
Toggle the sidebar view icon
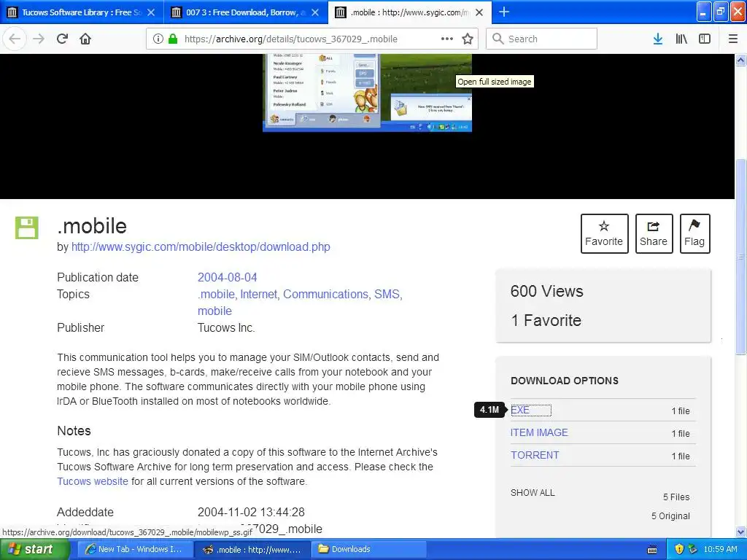(705, 39)
